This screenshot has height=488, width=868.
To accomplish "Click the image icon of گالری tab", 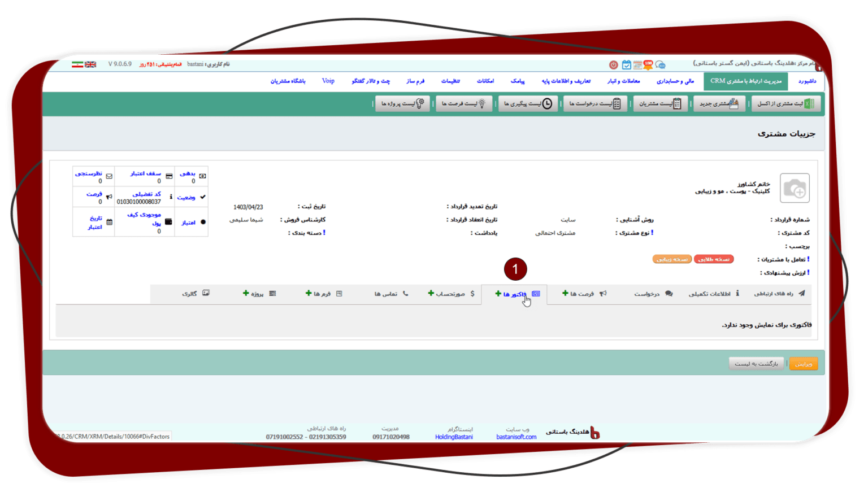I will coord(206,293).
